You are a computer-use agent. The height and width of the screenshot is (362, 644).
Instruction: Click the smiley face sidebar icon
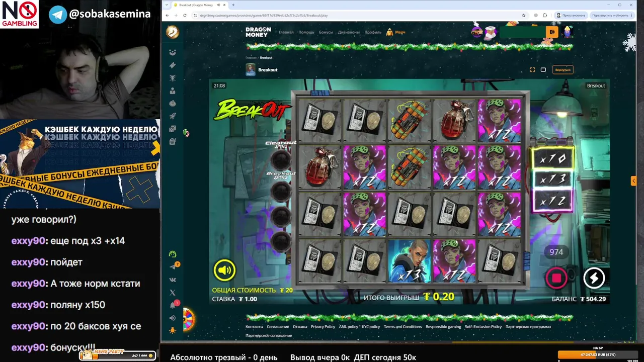tap(173, 52)
